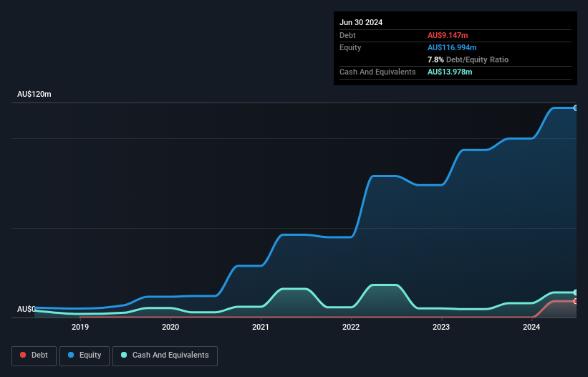The height and width of the screenshot is (377, 588).
Task: Click the Debt label in the tooltip
Action: pyautogui.click(x=347, y=35)
